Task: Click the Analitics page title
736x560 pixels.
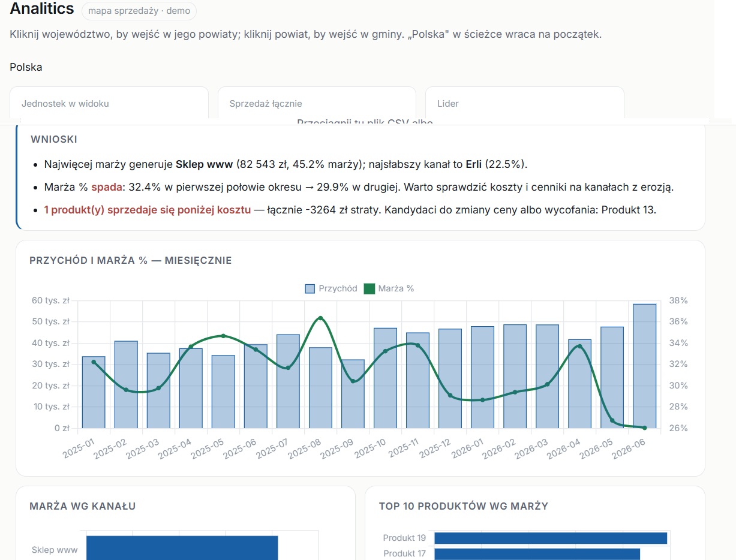Action: click(x=42, y=9)
